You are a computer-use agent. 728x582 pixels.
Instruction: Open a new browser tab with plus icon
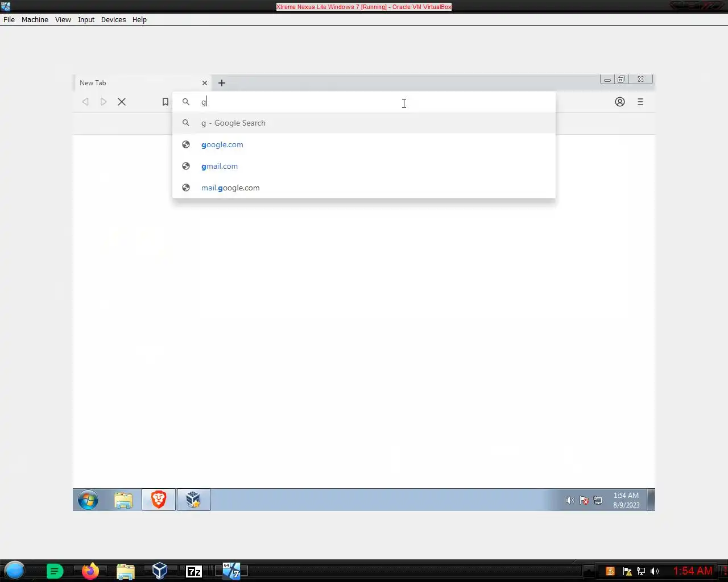[x=222, y=83]
